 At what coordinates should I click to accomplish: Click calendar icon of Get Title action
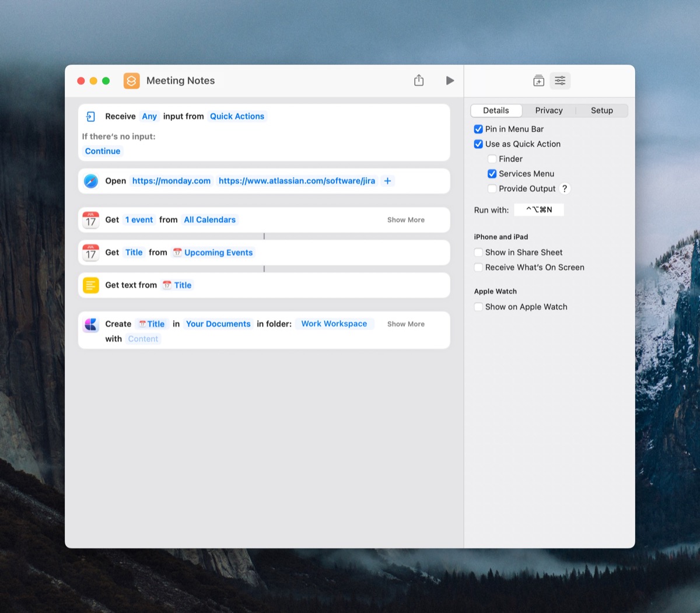91,253
